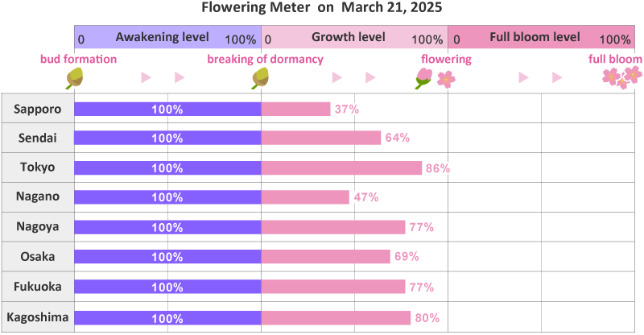Click the breaking of dormancy bud icon
Screen dimensions: 644x335
(260, 78)
